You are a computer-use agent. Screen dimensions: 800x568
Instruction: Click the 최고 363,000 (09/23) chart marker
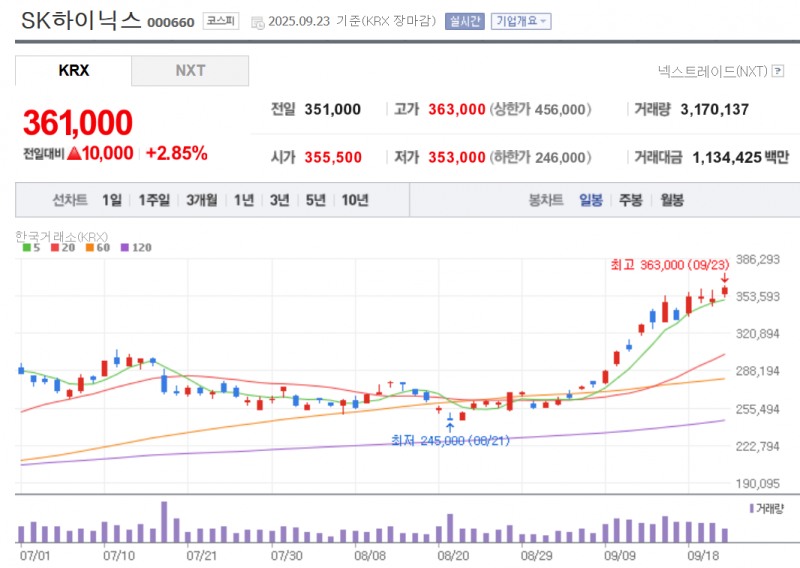pyautogui.click(x=670, y=265)
